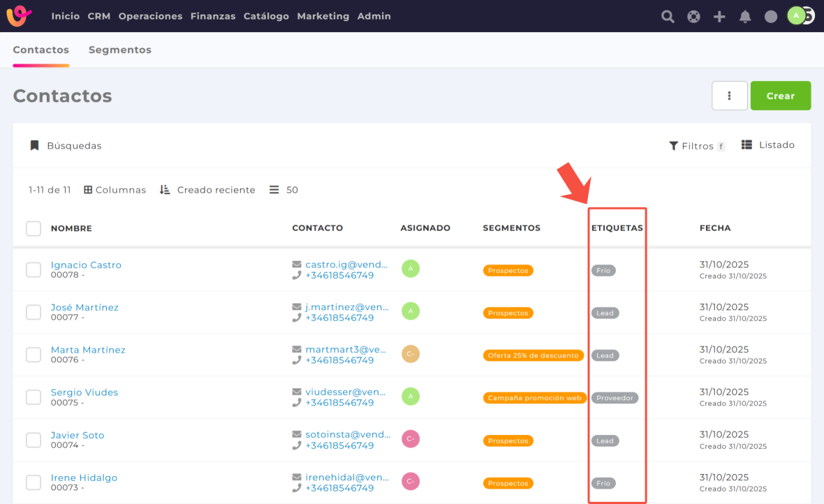The width and height of the screenshot is (824, 504).
Task: Open the notifications bell
Action: [745, 17]
